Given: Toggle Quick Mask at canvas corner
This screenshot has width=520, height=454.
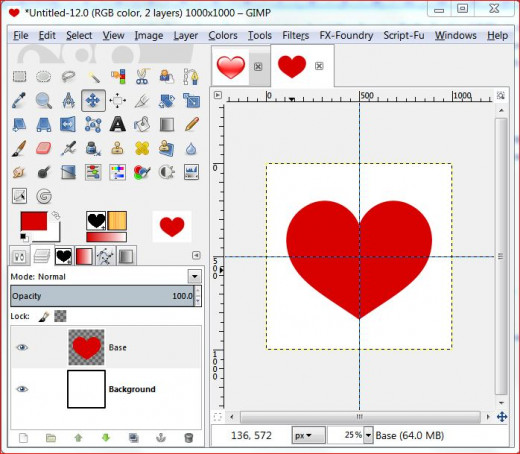Looking at the screenshot, I should tap(218, 417).
